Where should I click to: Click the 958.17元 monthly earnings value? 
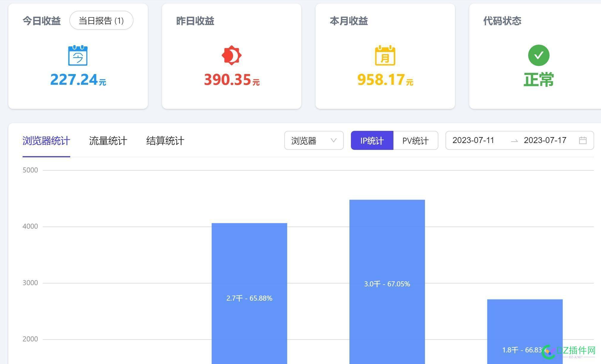coord(385,80)
